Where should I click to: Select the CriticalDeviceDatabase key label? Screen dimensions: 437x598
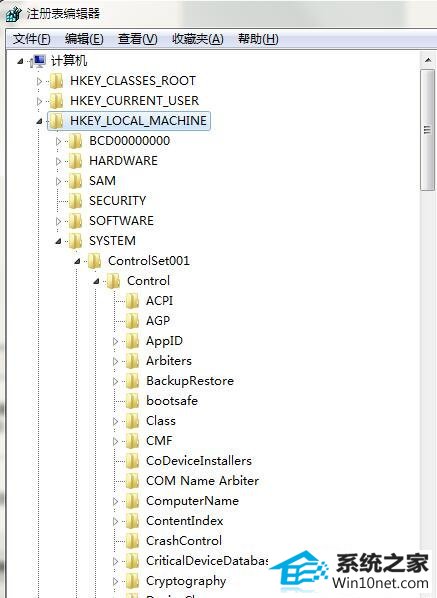click(x=207, y=561)
